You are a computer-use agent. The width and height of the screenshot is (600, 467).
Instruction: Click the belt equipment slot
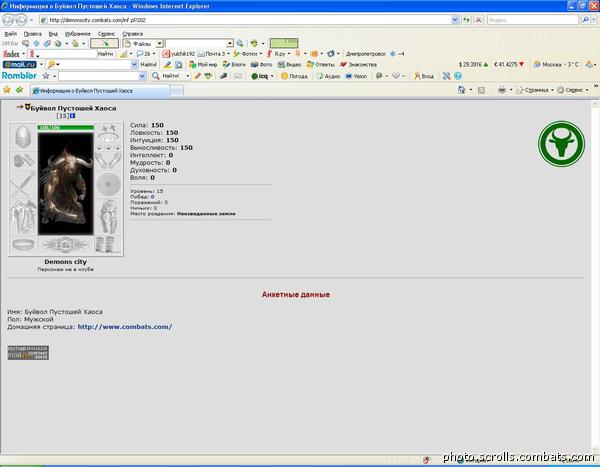[65, 245]
